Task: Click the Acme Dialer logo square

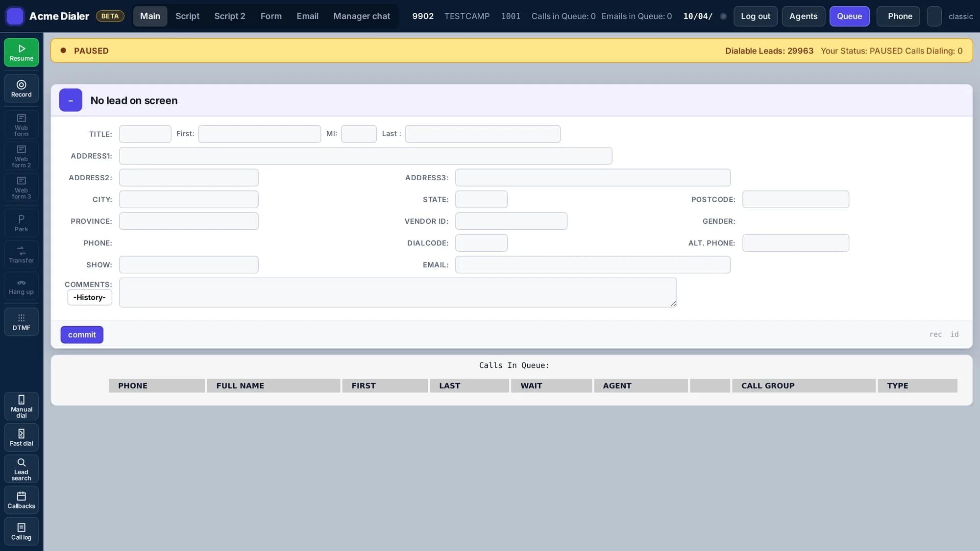Action: point(15,16)
